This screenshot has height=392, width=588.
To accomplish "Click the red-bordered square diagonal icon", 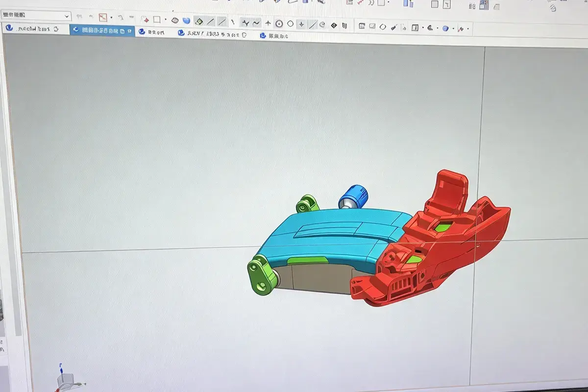I will point(103,18).
